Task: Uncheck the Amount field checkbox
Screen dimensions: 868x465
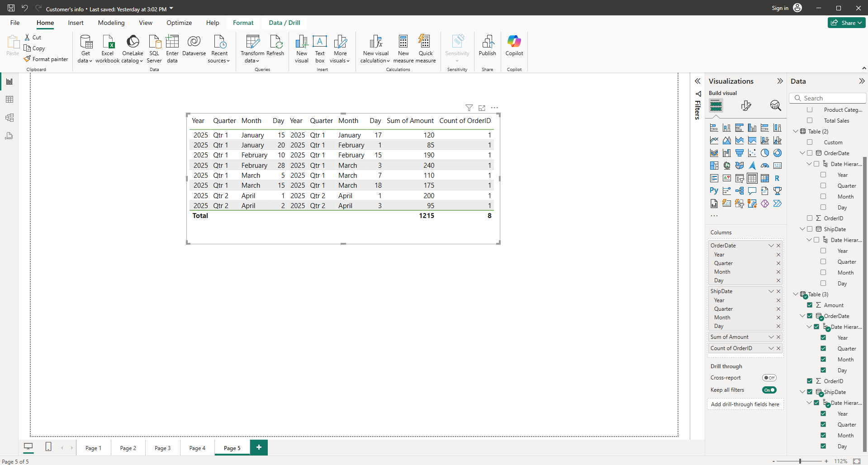Action: click(x=810, y=305)
